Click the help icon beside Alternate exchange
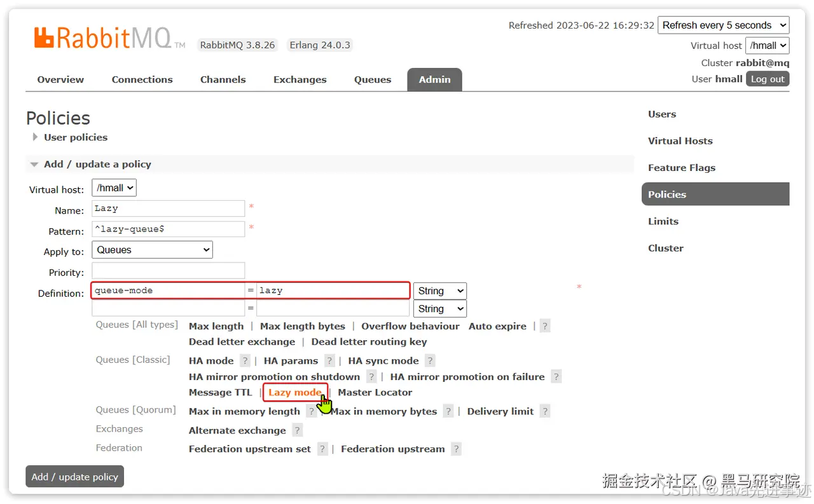This screenshot has height=504, width=814. (x=296, y=430)
